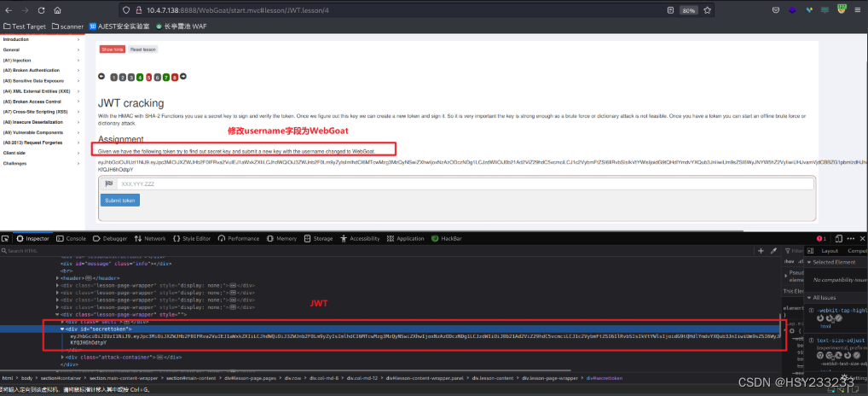Open 长亭雷池 WAF bookmark
Image resolution: width=868 pixels, height=396 pixels.
pyautogui.click(x=181, y=26)
